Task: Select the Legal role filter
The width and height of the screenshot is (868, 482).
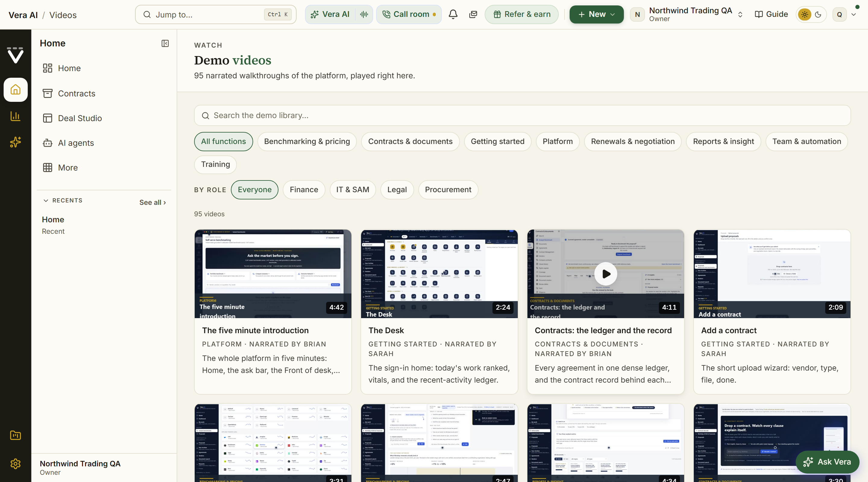Action: pyautogui.click(x=397, y=189)
